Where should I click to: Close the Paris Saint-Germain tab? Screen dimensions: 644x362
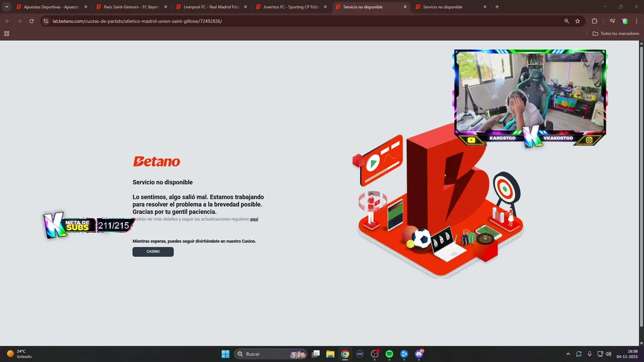point(166,7)
